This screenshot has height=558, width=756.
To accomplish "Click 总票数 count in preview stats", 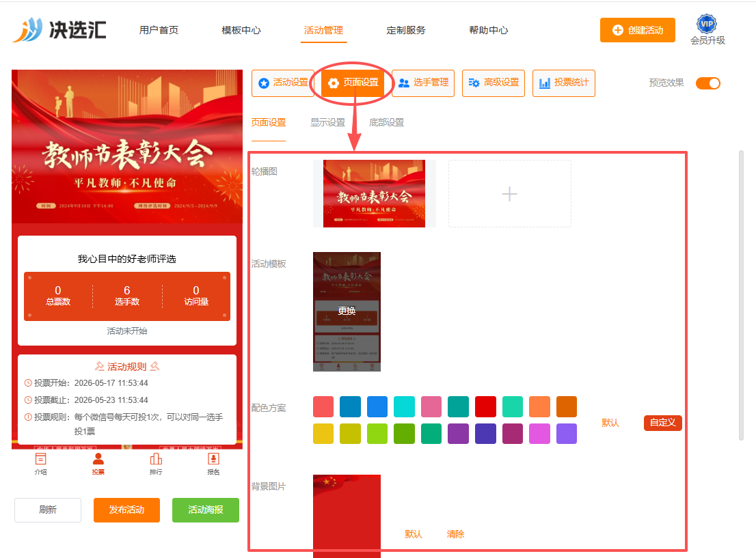I will [58, 296].
